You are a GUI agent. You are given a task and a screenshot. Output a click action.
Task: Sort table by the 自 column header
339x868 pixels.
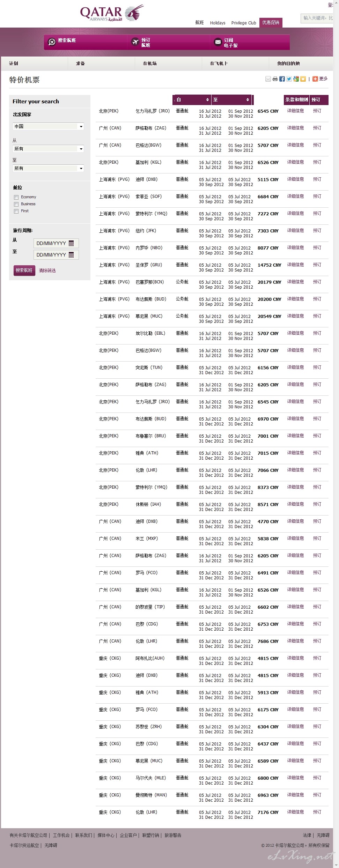pos(192,100)
